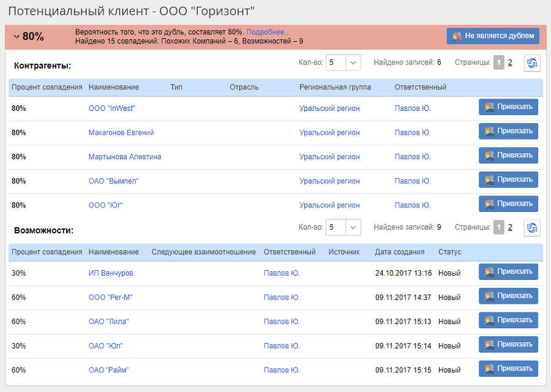Sort opportunities by Дата создания column

(x=399, y=252)
